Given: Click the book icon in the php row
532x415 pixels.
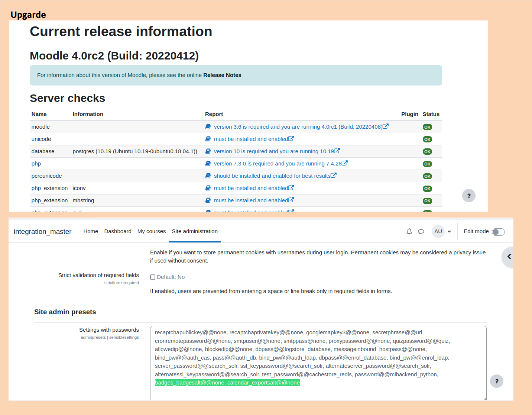Looking at the screenshot, I should click(x=208, y=164).
